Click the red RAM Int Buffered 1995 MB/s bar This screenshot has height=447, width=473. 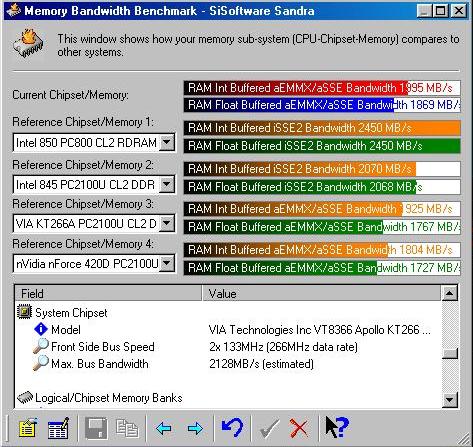(x=322, y=88)
